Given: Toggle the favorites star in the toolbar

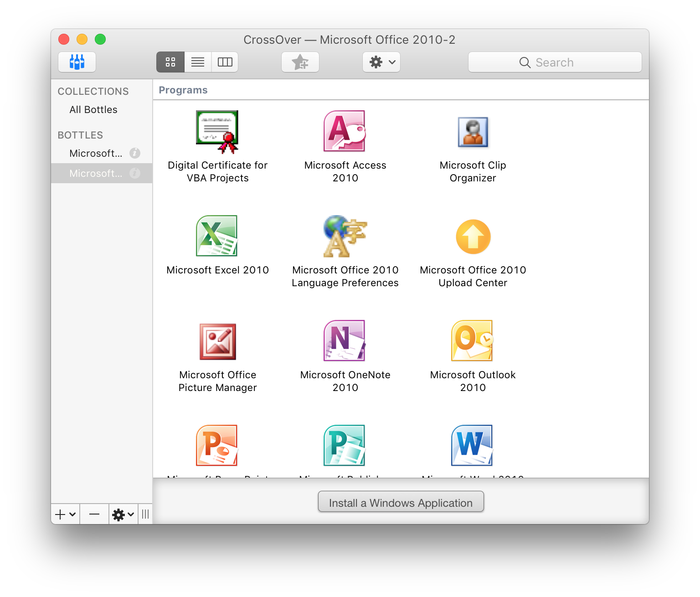Looking at the screenshot, I should pyautogui.click(x=300, y=62).
